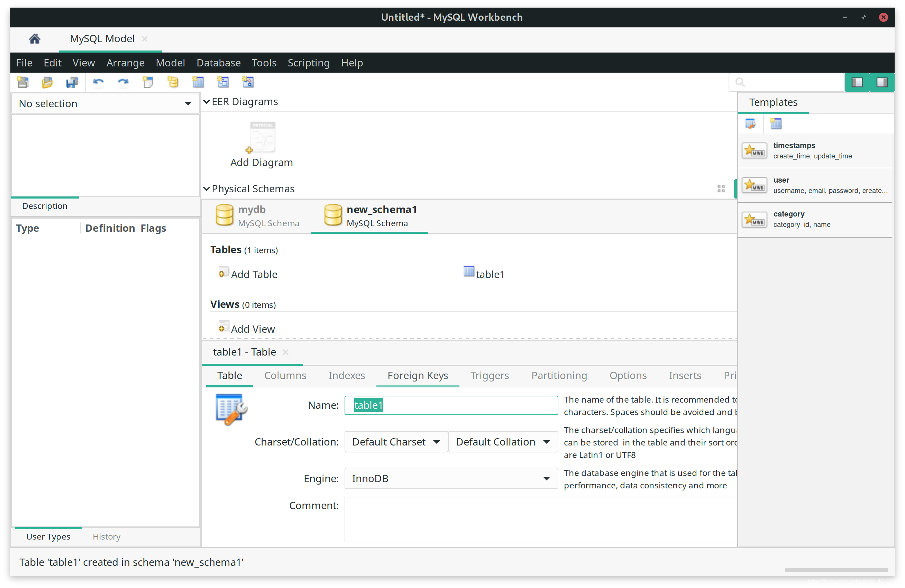The height and width of the screenshot is (588, 905).
Task: Switch to the Partitioning tab
Action: [559, 376]
